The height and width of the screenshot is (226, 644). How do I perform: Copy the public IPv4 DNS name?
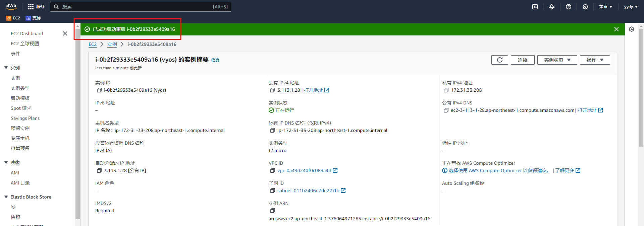[x=446, y=110]
